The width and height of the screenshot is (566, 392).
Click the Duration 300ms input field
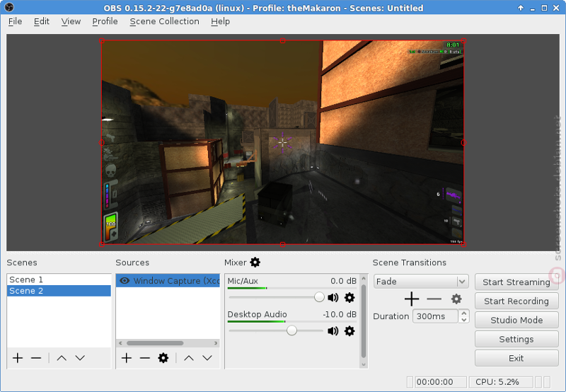435,316
